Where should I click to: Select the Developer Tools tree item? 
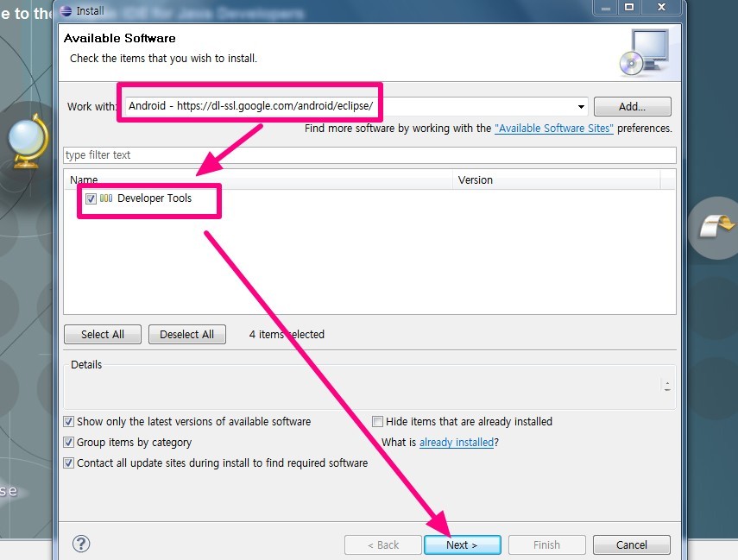pos(155,198)
